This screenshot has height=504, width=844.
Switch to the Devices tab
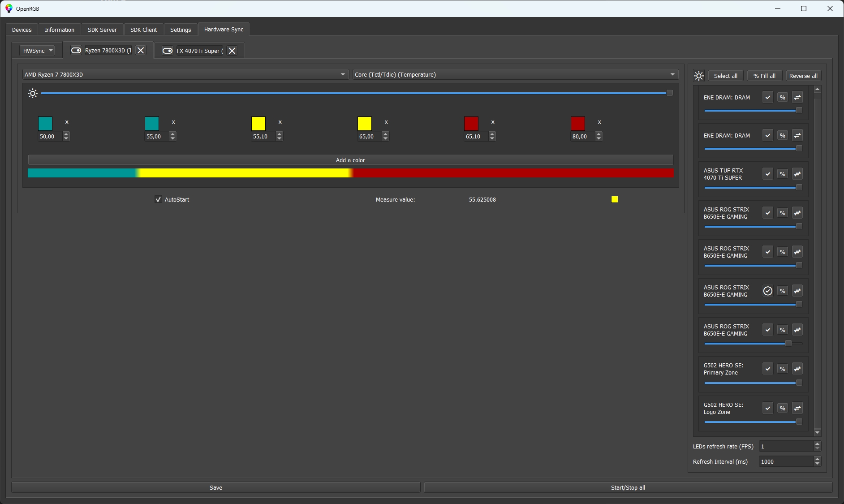click(22, 30)
